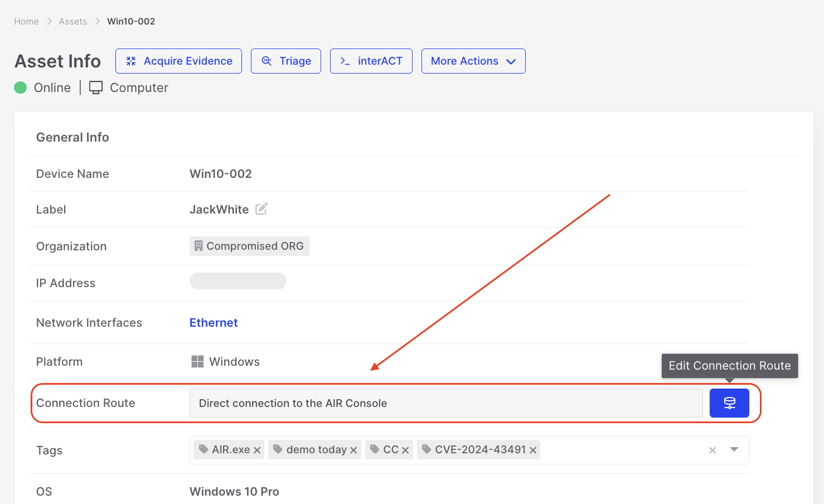Click the Computer monitor icon

(96, 88)
